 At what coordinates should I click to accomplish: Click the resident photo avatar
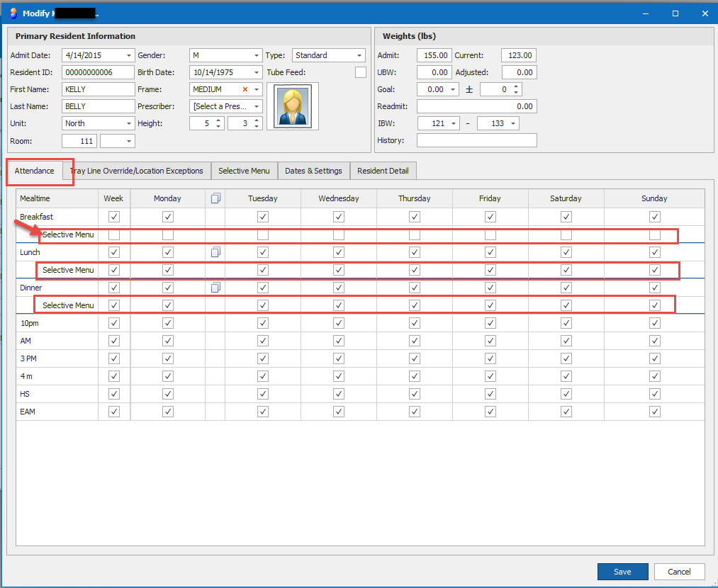[293, 106]
